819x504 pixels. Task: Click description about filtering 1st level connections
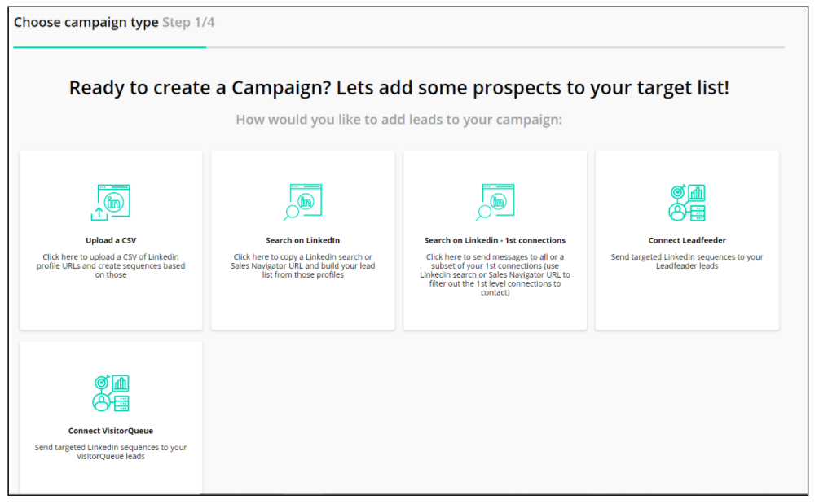point(495,274)
